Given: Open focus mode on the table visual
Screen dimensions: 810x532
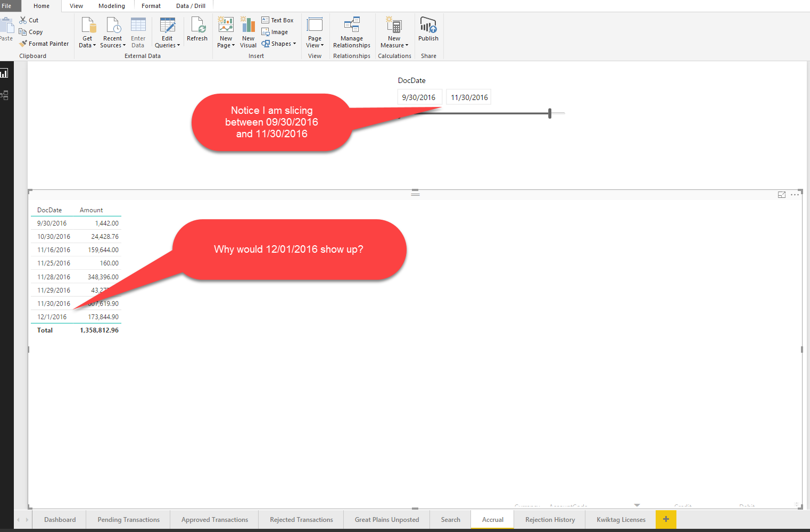Looking at the screenshot, I should tap(782, 195).
